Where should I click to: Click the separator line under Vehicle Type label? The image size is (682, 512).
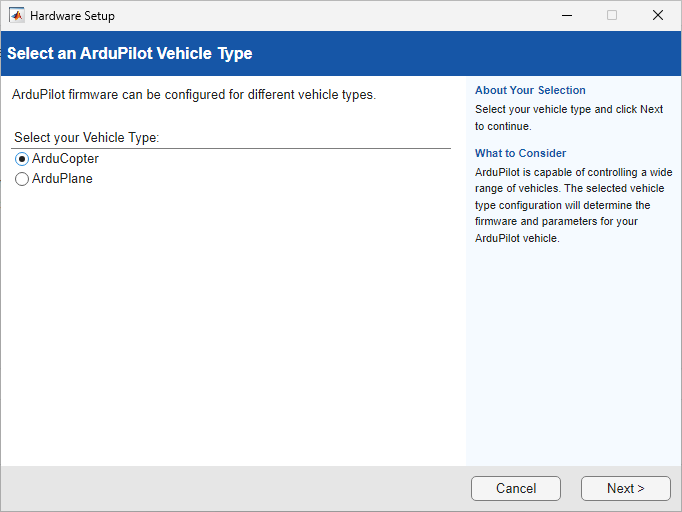230,149
